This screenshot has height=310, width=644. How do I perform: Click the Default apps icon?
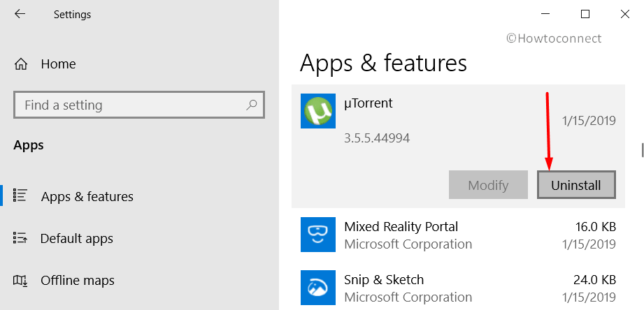20,237
